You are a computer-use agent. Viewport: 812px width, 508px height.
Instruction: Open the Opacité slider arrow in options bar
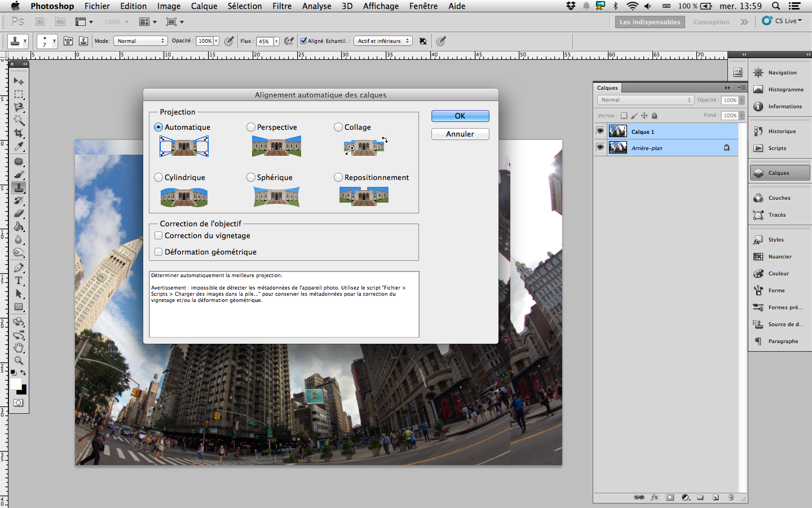(x=216, y=41)
